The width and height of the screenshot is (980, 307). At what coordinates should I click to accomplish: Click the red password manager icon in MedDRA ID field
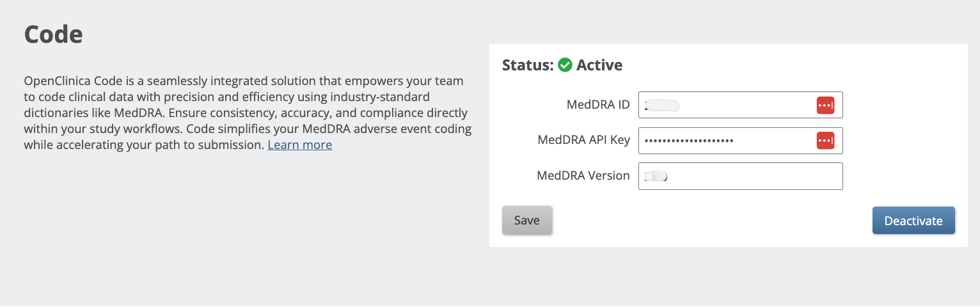click(x=825, y=105)
